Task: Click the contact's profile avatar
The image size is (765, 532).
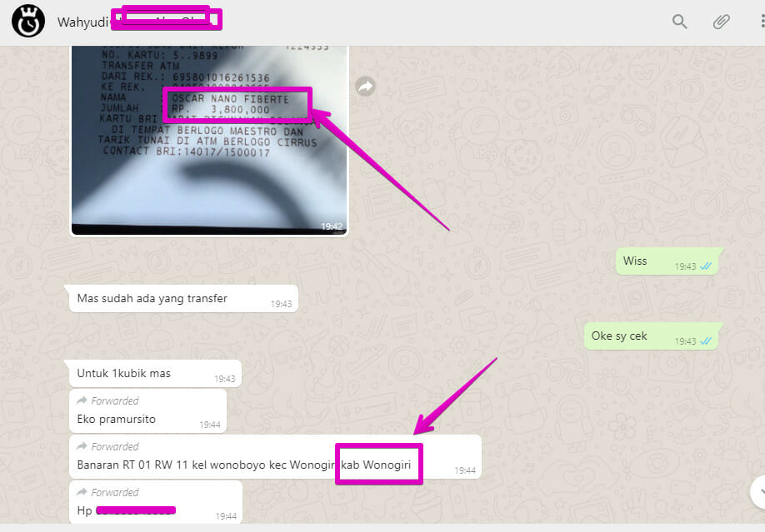Action: [x=29, y=22]
